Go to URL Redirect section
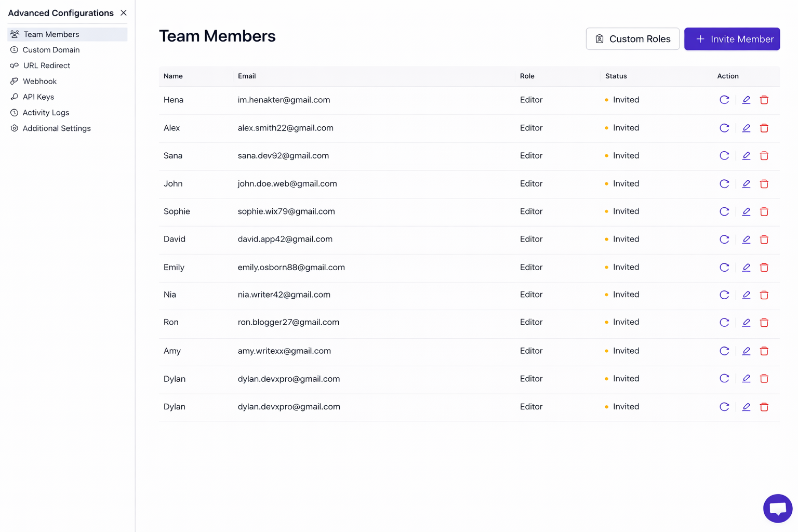This screenshot has width=798, height=532. click(46, 65)
